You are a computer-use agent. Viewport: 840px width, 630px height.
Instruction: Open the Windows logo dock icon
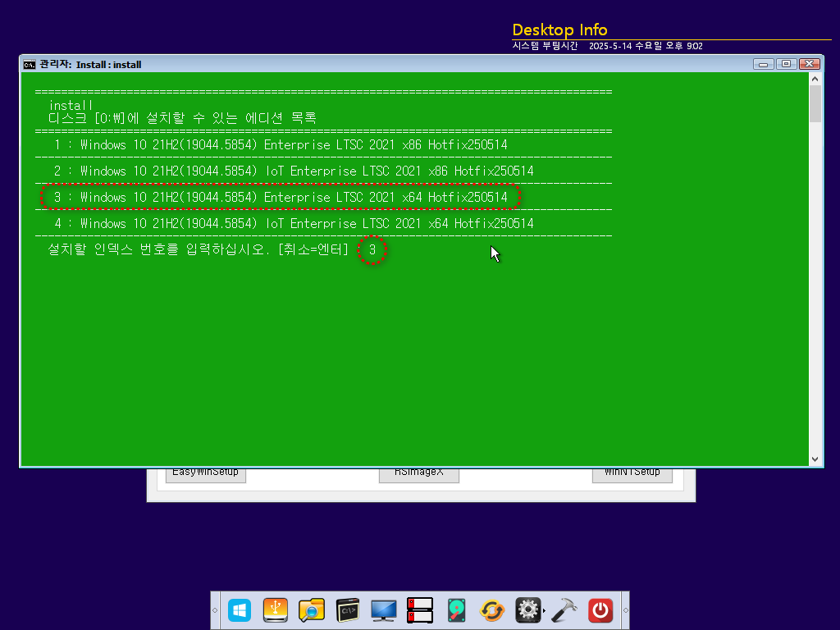click(240, 610)
